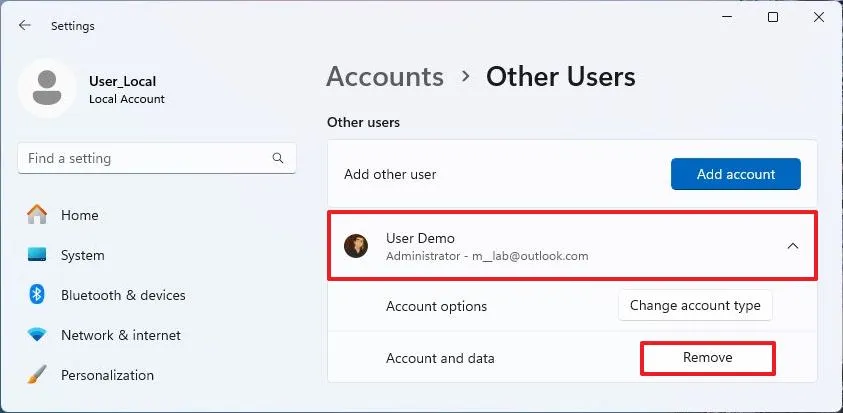This screenshot has width=843, height=413.
Task: Click the User Demo profile picture
Action: [x=356, y=246]
